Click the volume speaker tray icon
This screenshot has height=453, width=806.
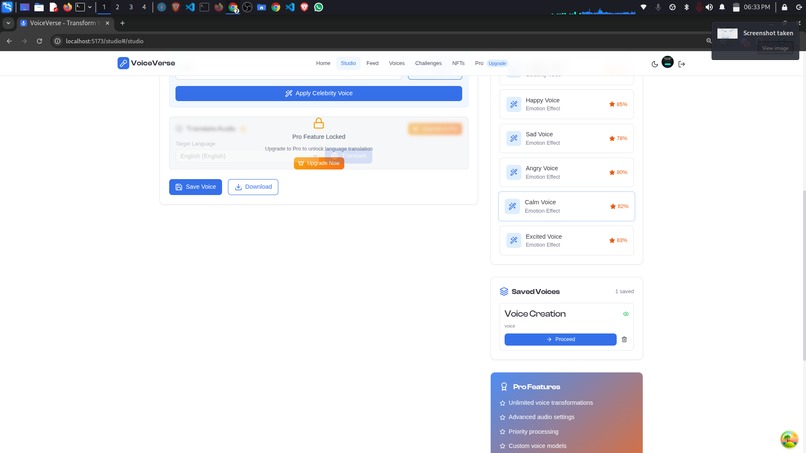coord(709,7)
